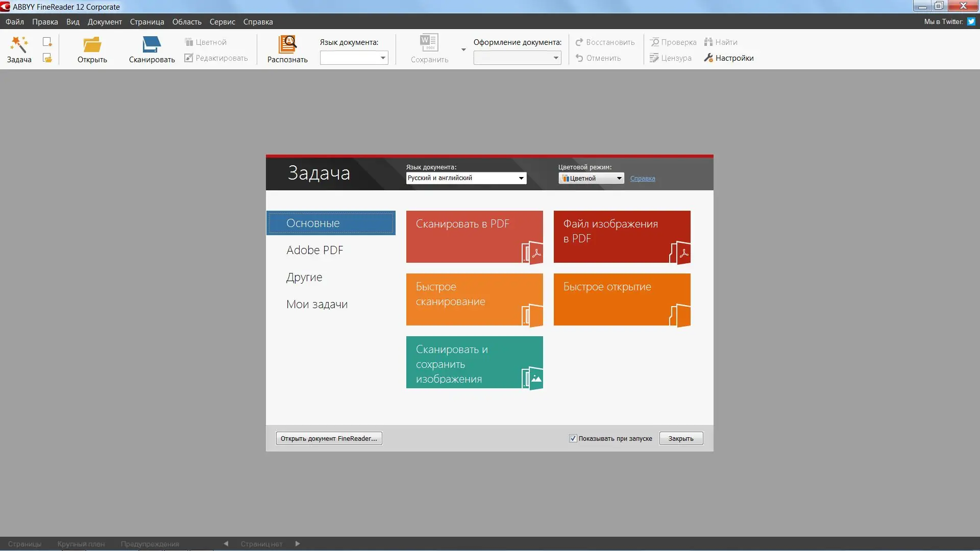Open the Настройки settings tool
The height and width of the screenshot is (551, 980).
729,58
